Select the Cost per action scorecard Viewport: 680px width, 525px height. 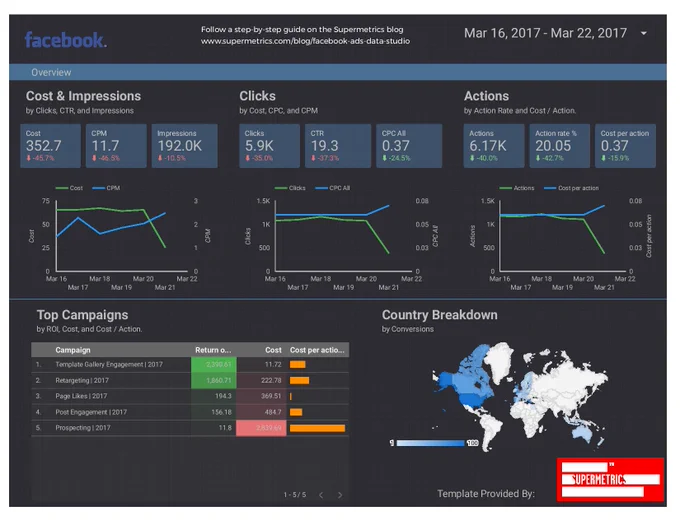coord(625,146)
